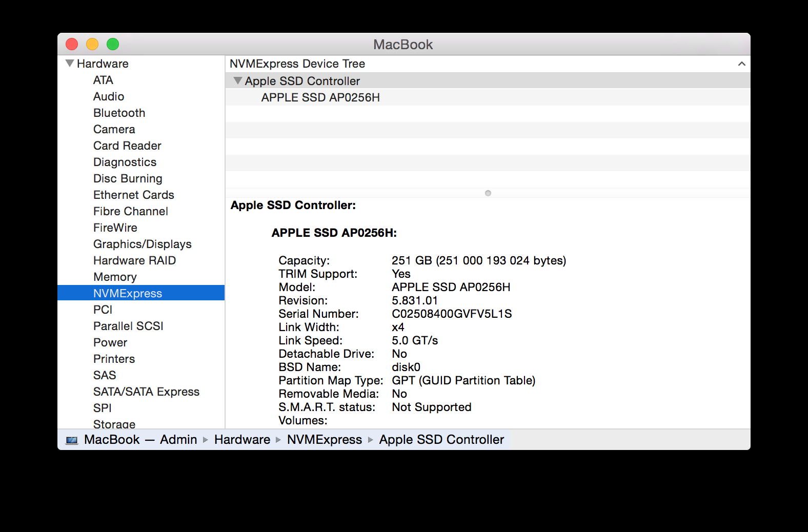Select FireWire in the sidebar
Viewport: 808px width, 532px height.
[x=115, y=228]
